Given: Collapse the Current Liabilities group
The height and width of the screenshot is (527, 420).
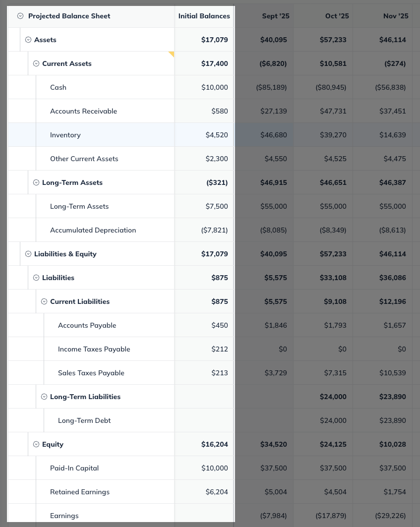Looking at the screenshot, I should (44, 301).
